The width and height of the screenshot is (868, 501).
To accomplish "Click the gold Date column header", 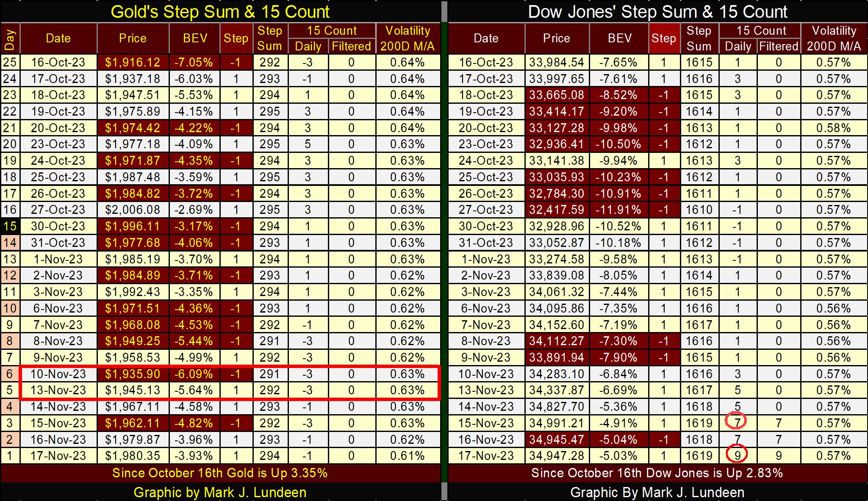I will click(x=58, y=38).
